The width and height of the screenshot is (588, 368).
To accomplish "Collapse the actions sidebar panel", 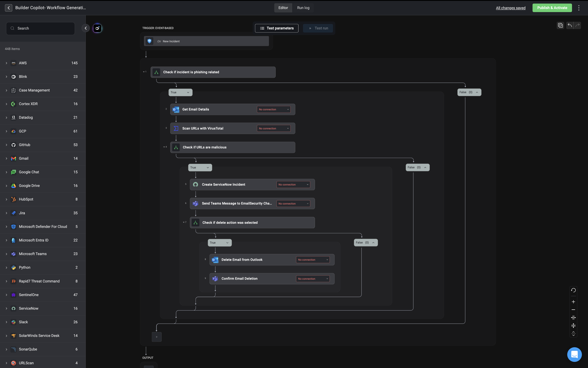I will tap(86, 28).
